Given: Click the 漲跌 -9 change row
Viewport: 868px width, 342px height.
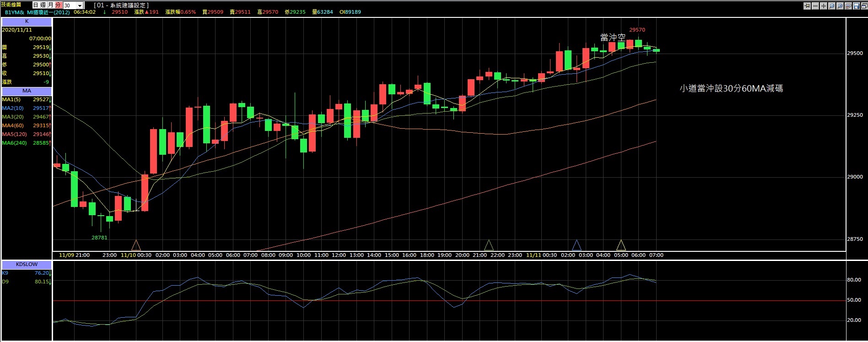Looking at the screenshot, I should click(x=27, y=82).
